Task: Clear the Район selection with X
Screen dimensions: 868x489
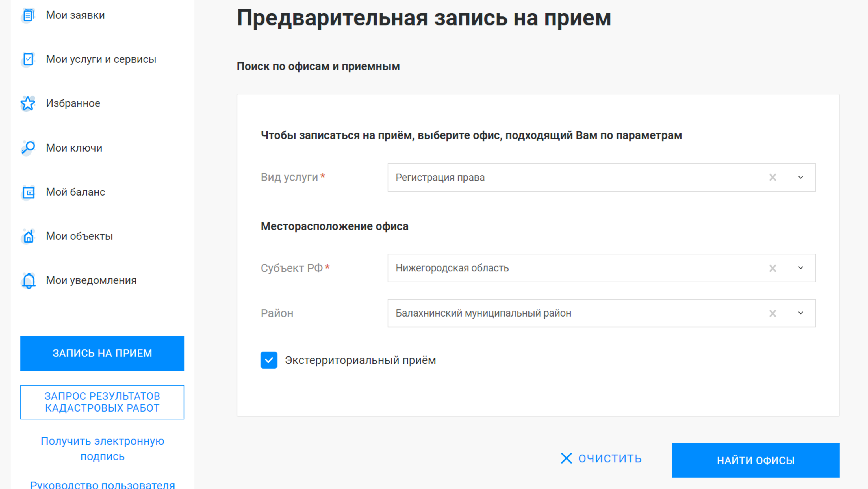Action: (773, 313)
